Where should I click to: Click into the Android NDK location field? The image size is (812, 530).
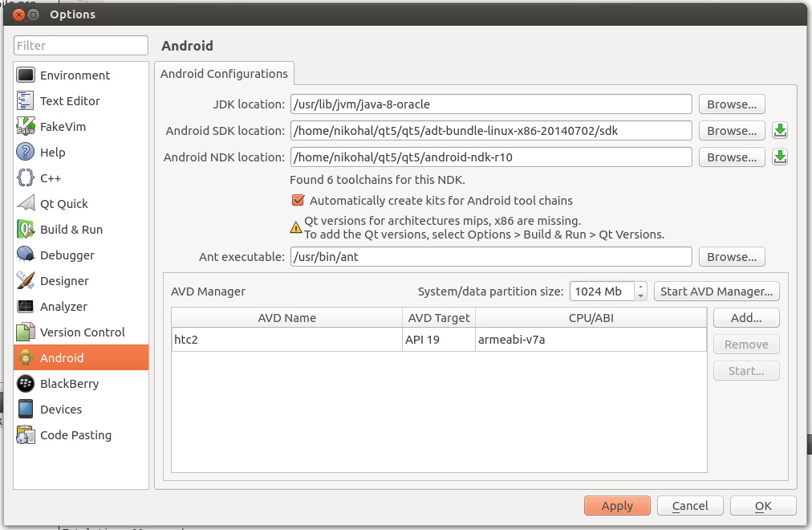point(491,157)
